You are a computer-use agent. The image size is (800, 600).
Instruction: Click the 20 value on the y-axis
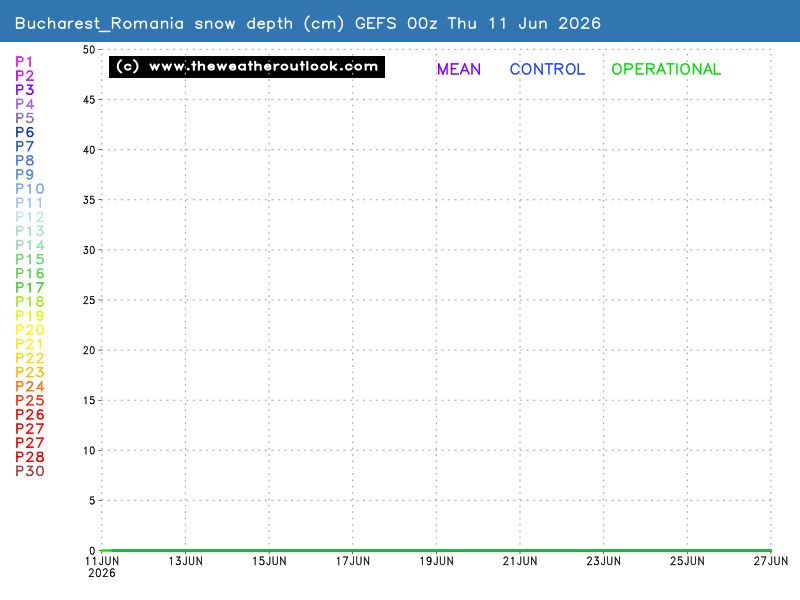[x=89, y=351]
